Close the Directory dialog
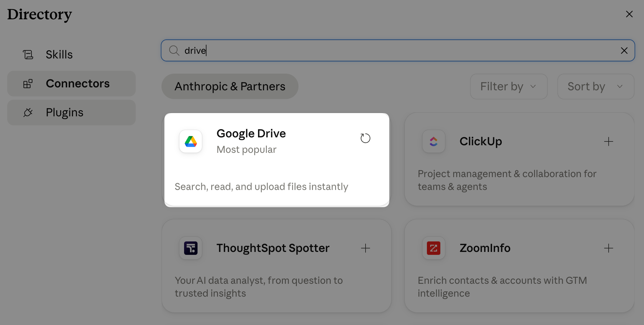The image size is (644, 325). pyautogui.click(x=629, y=14)
